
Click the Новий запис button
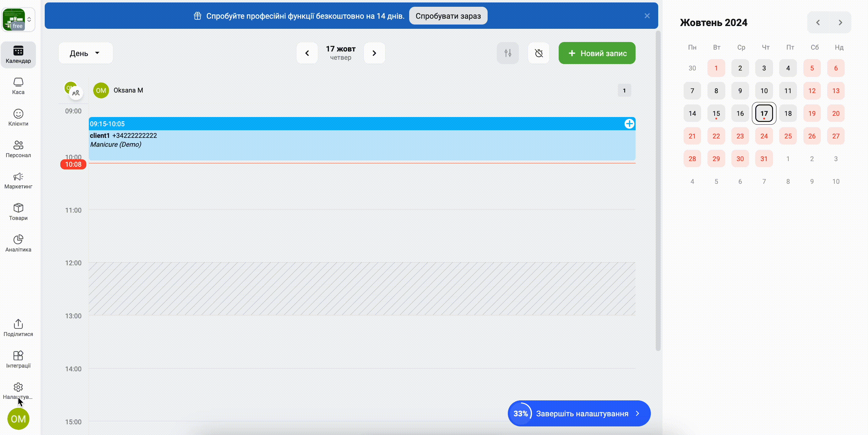(597, 53)
